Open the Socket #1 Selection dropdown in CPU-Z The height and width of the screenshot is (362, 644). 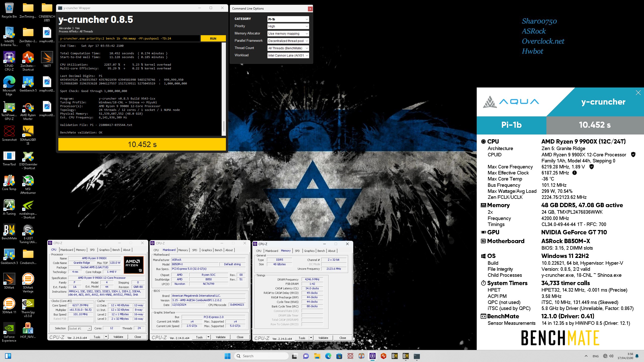point(79,329)
